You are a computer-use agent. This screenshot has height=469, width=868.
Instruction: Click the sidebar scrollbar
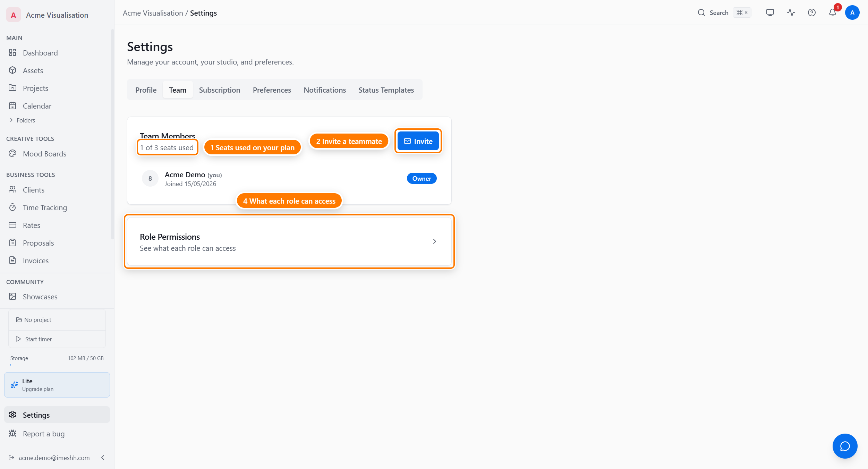112,135
